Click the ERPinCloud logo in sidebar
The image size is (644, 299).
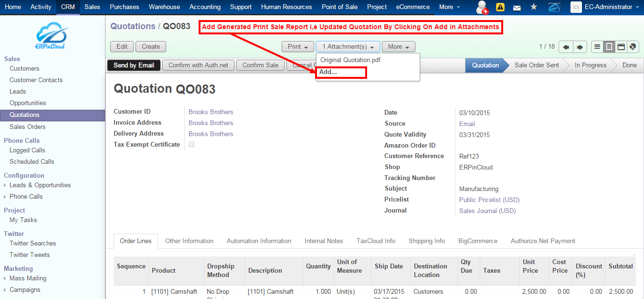[53, 36]
